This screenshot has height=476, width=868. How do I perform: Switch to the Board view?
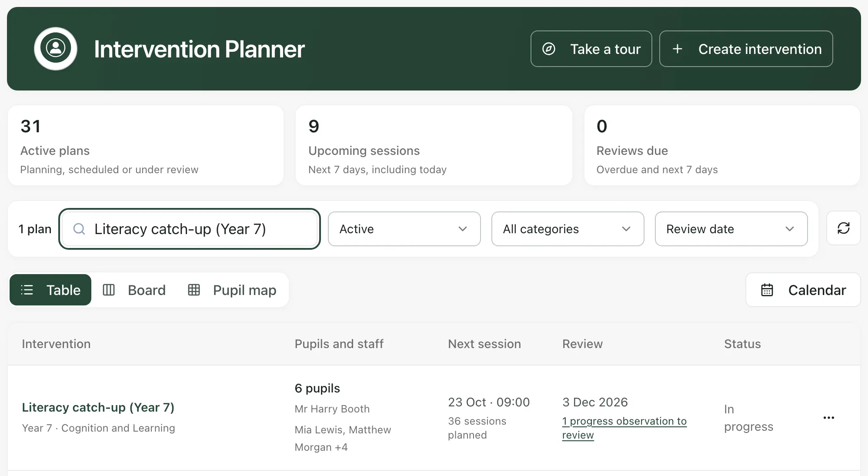(x=134, y=290)
